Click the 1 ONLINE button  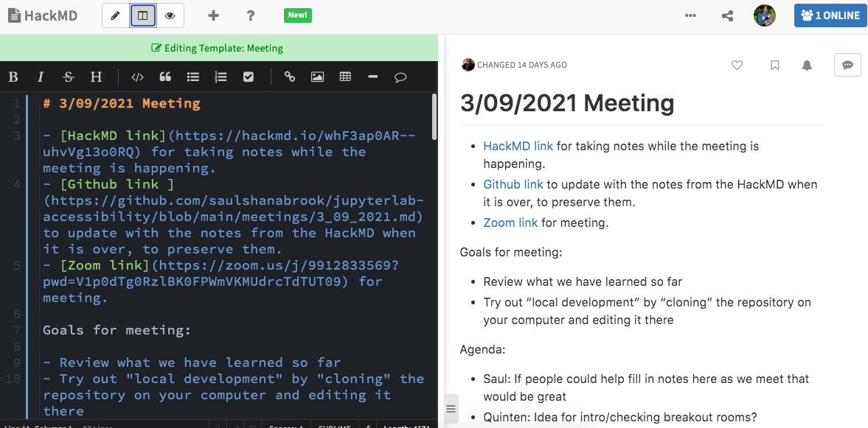pyautogui.click(x=830, y=15)
